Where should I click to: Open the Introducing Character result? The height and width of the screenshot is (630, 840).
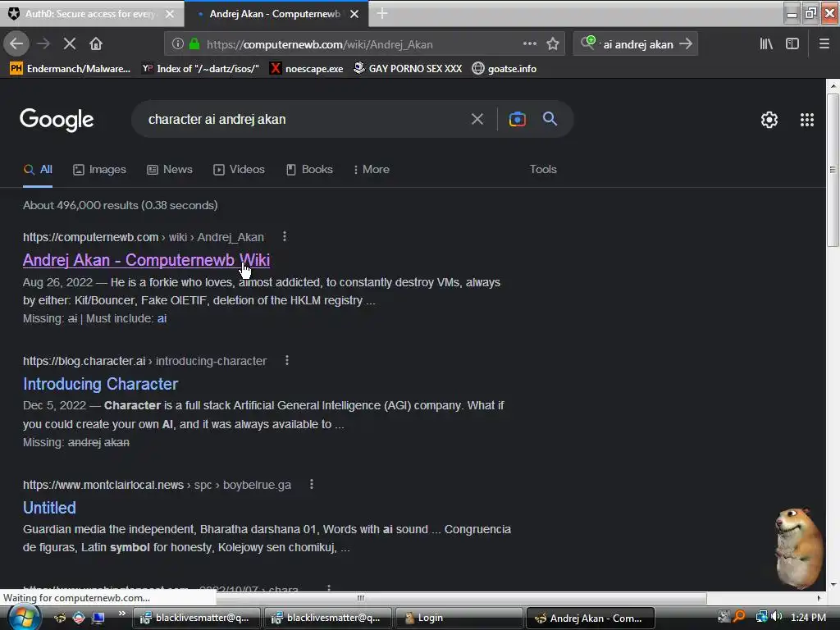(101, 384)
